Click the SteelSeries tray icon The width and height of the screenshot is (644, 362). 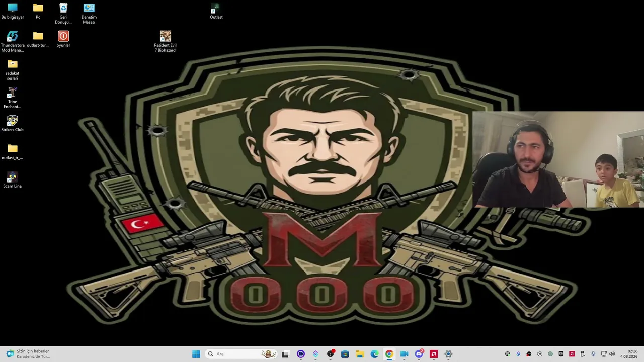pyautogui.click(x=540, y=354)
